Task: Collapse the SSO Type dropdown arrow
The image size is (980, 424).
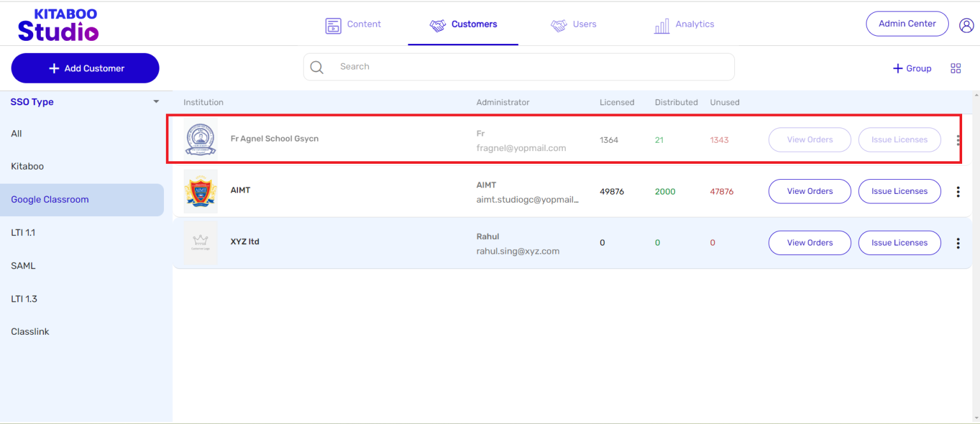Action: pyautogui.click(x=156, y=102)
